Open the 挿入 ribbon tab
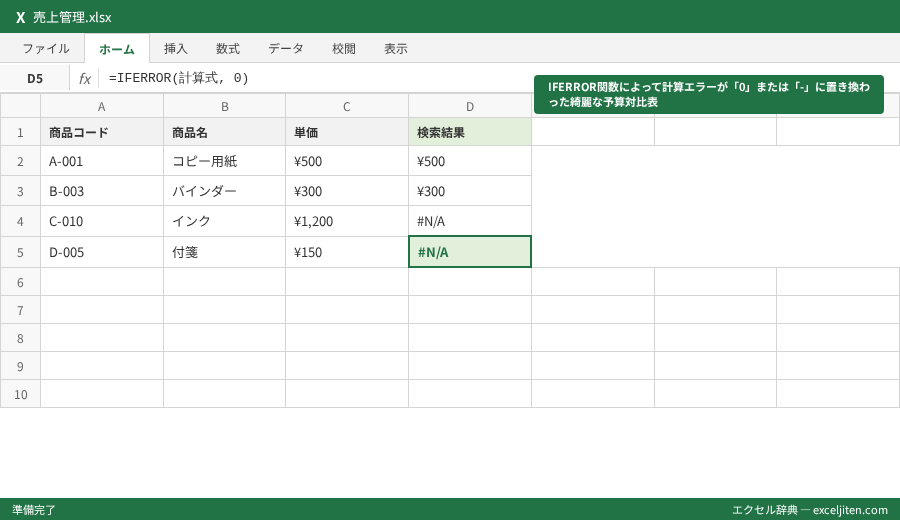 coord(176,49)
